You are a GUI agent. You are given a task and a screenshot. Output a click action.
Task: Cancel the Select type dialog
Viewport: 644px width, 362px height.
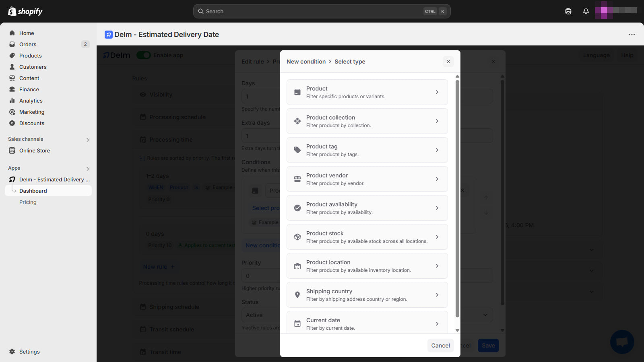pos(440,346)
